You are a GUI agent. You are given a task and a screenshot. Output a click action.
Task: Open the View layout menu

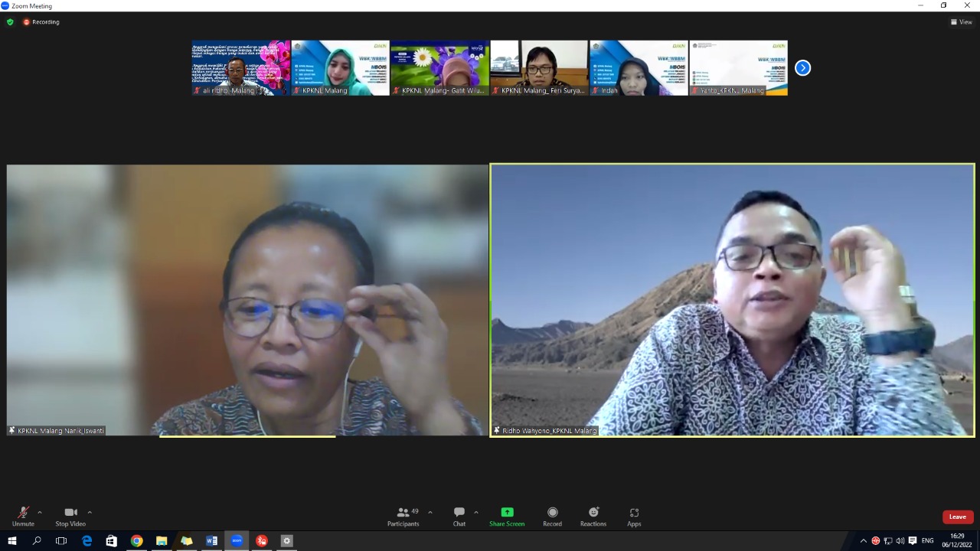961,22
